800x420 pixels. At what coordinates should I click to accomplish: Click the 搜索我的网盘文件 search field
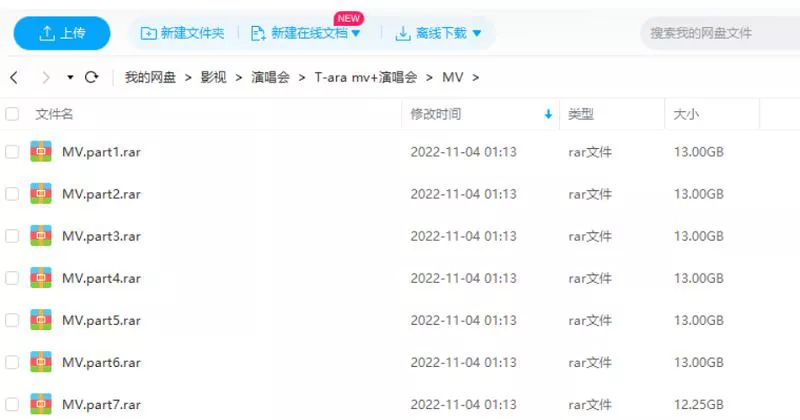[x=718, y=33]
